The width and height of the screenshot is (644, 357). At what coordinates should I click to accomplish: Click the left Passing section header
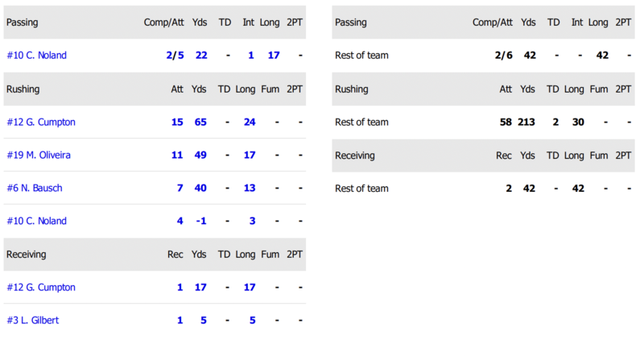coord(22,23)
